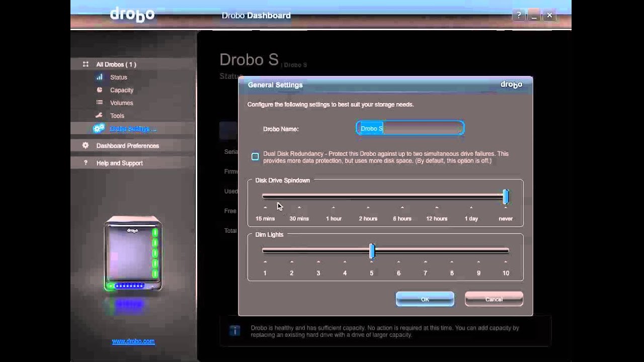
Task: Select All Drobos ( 1 ) entry
Action: [116, 64]
